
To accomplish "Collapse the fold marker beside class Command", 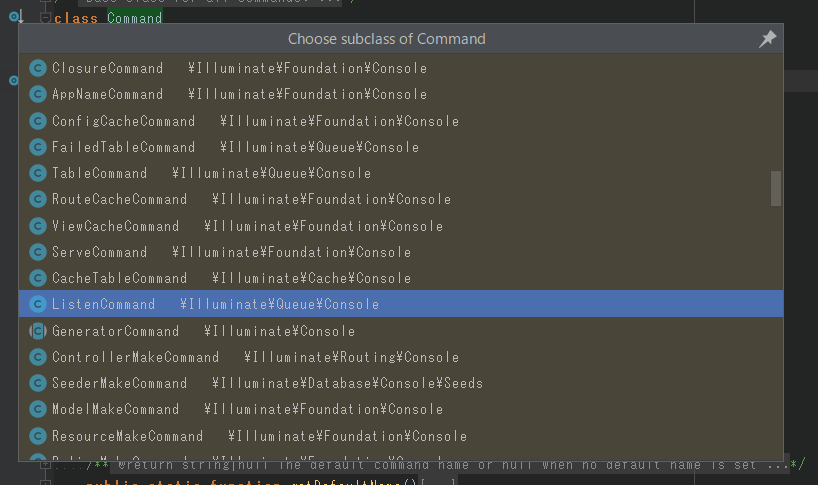I will click(45, 18).
